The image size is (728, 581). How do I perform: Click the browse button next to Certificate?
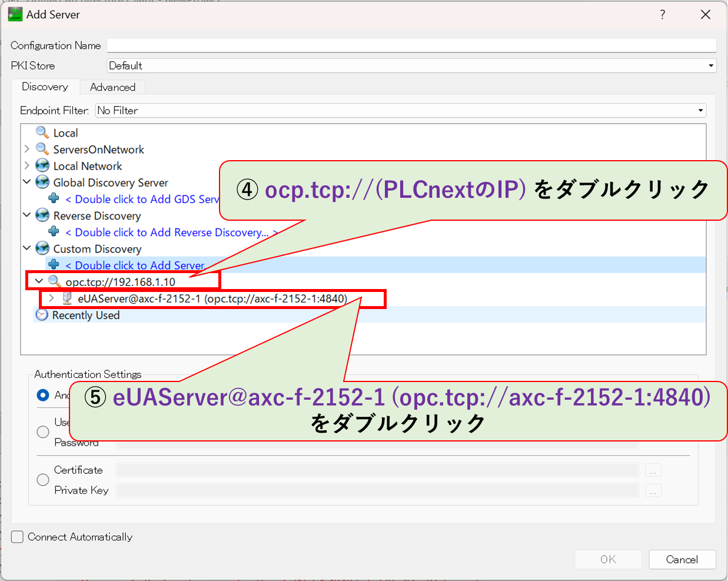(653, 470)
